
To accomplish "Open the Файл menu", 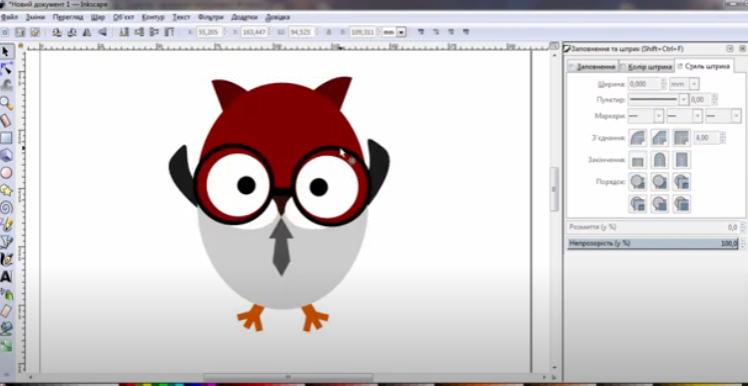I will tap(10, 17).
